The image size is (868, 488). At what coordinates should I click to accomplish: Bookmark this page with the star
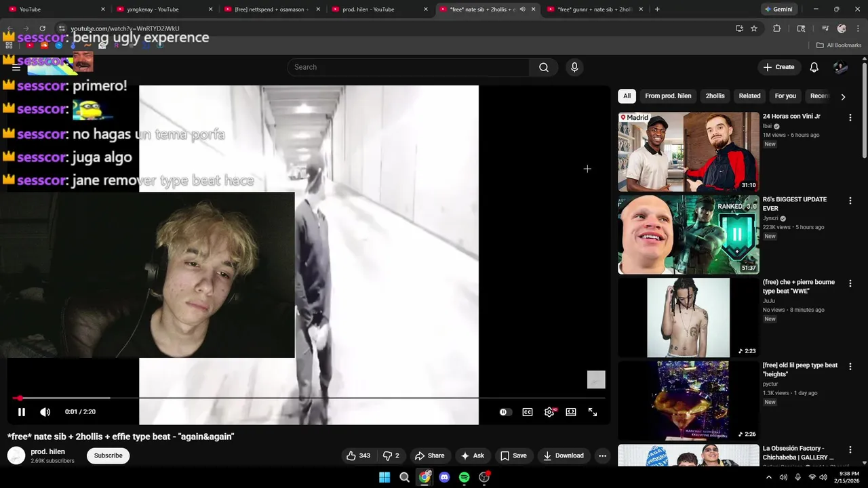(x=754, y=28)
